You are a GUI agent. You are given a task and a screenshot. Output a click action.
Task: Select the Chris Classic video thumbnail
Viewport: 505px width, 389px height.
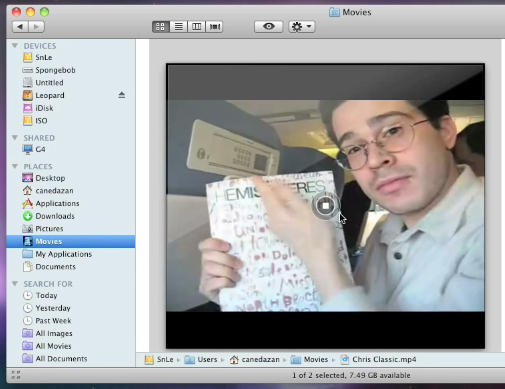(326, 206)
